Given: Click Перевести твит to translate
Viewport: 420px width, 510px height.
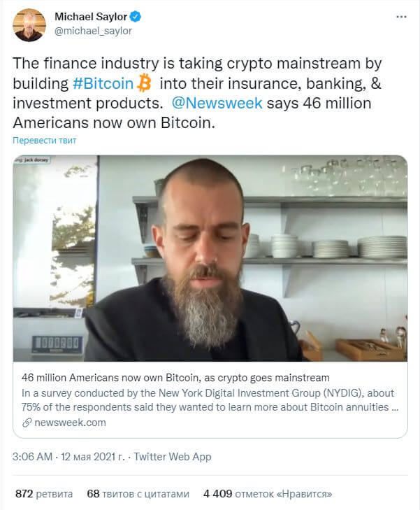Looking at the screenshot, I should [x=45, y=141].
